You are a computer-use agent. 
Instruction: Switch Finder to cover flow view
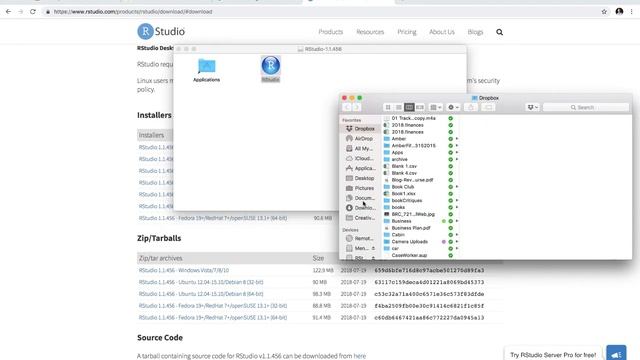pyautogui.click(x=420, y=107)
